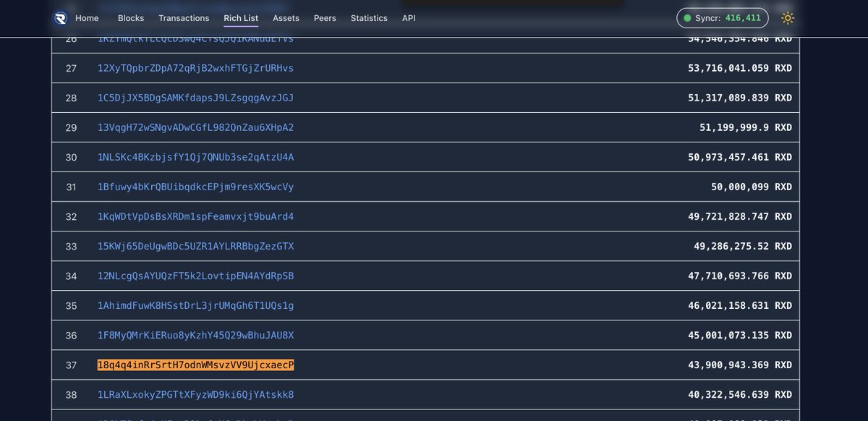This screenshot has height=421, width=868.
Task: Click rank number 38
Action: (71, 394)
